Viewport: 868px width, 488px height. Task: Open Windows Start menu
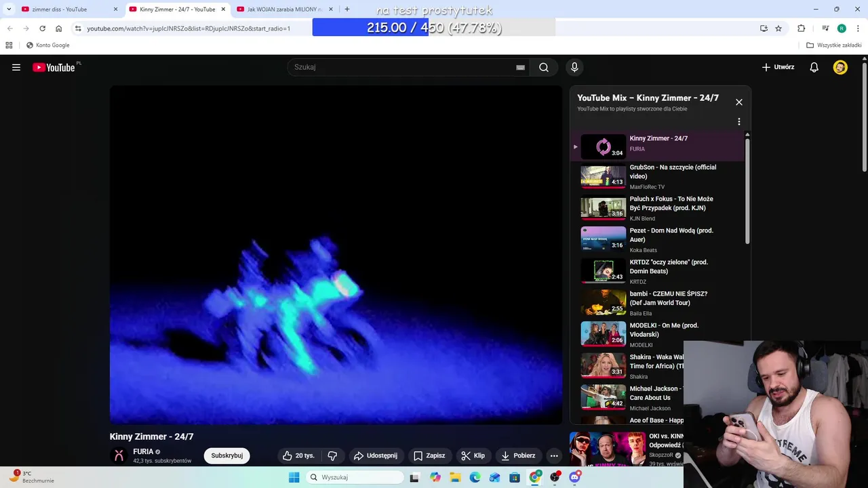(x=294, y=477)
